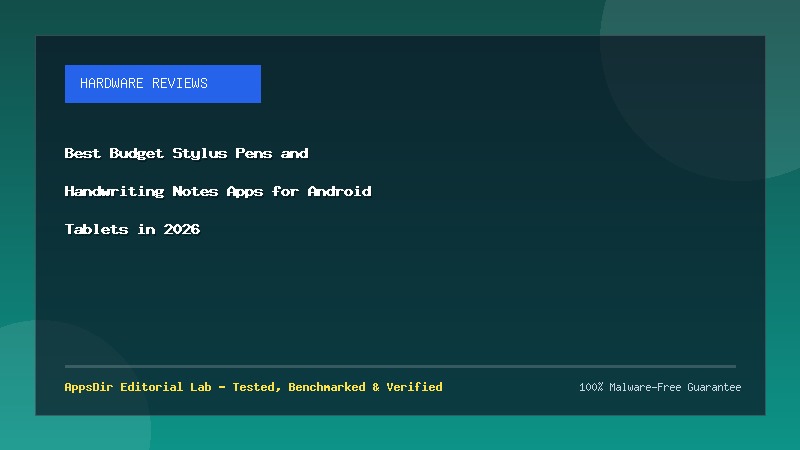Click the AppsDir Editorial Lab byline text

[x=254, y=387]
